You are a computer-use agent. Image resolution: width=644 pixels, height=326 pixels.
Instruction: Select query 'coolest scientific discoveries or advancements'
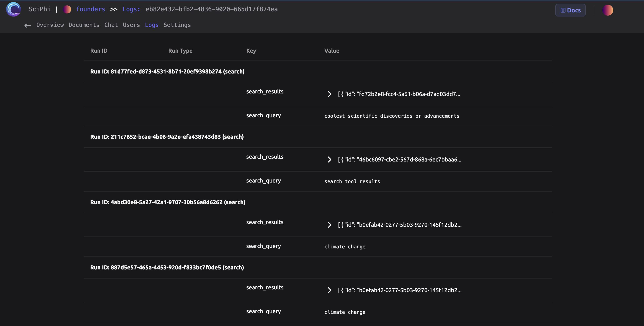point(392,116)
